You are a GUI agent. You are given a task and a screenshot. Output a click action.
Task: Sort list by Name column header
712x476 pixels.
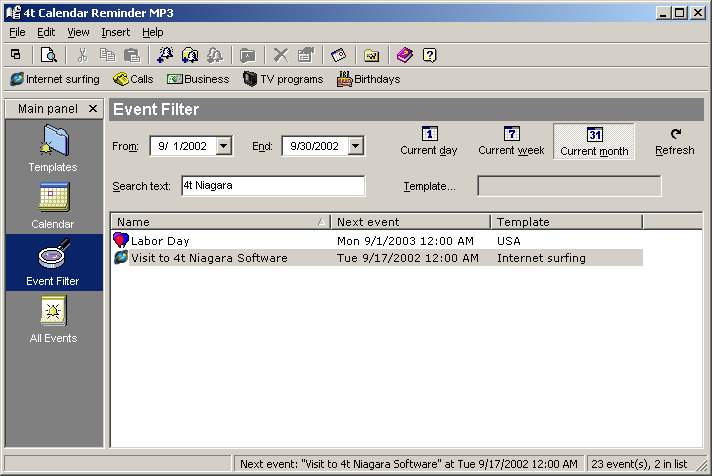point(221,222)
